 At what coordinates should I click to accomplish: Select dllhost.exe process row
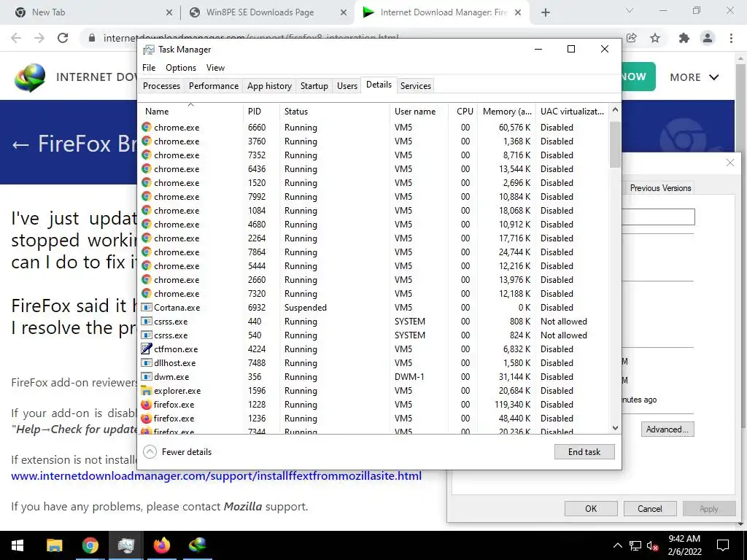374,363
